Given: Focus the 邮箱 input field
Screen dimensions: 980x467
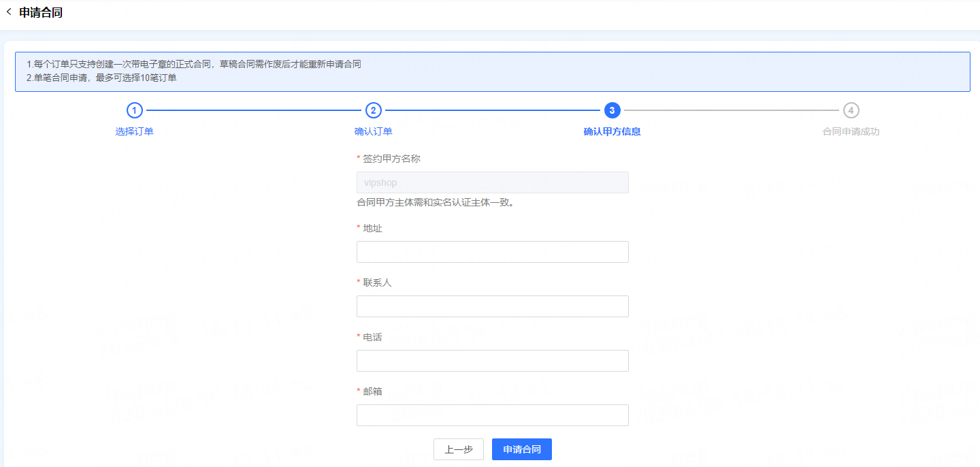Looking at the screenshot, I should pos(493,415).
